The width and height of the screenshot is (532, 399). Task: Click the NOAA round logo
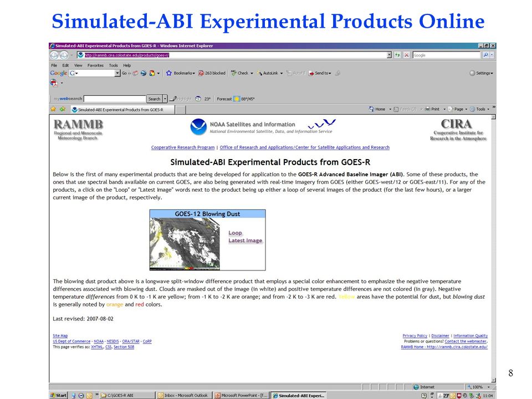(198, 127)
